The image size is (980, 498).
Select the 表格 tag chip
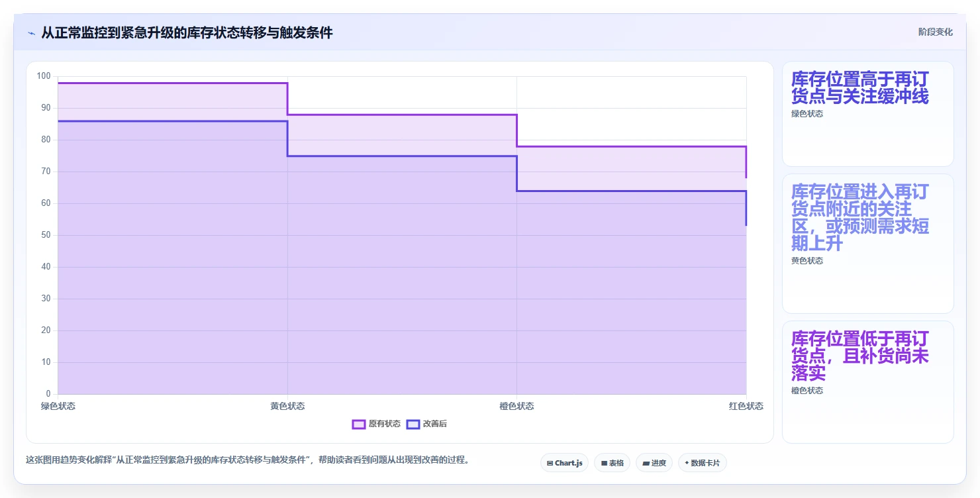(x=612, y=463)
